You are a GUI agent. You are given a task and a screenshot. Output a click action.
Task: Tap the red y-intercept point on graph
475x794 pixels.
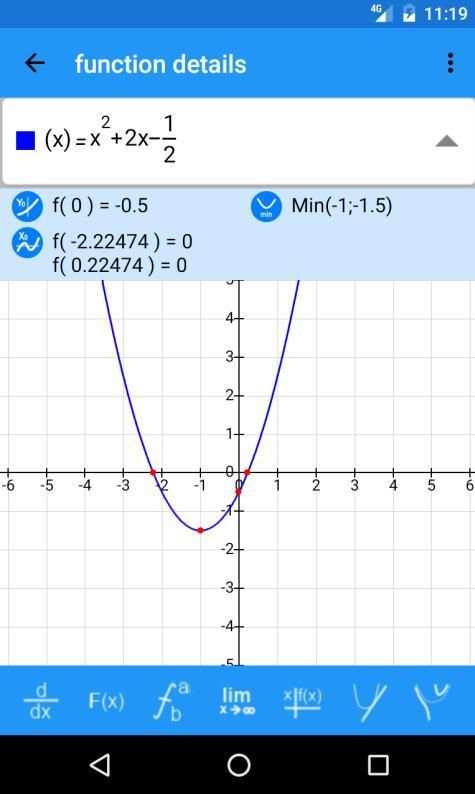point(239,492)
